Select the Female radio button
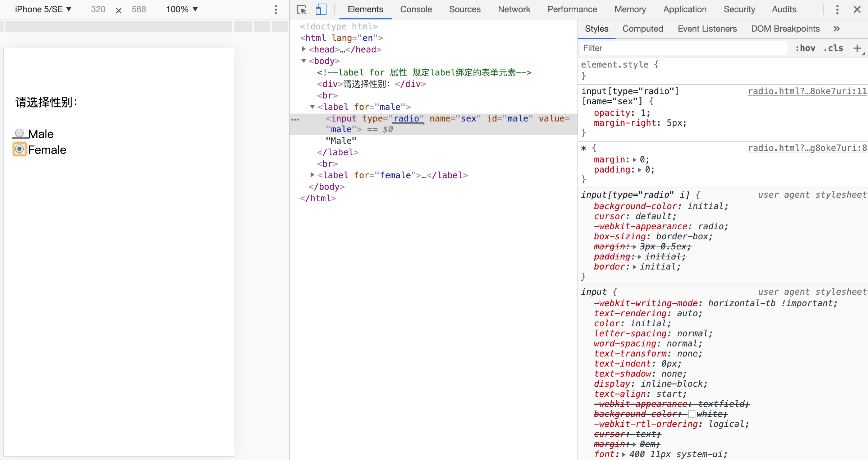This screenshot has width=868, height=460. pyautogui.click(x=19, y=149)
